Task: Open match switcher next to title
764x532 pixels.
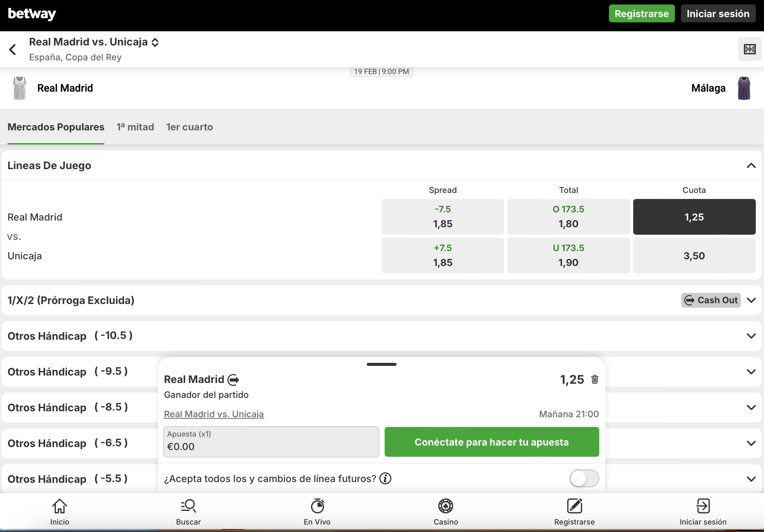Action: coord(155,42)
